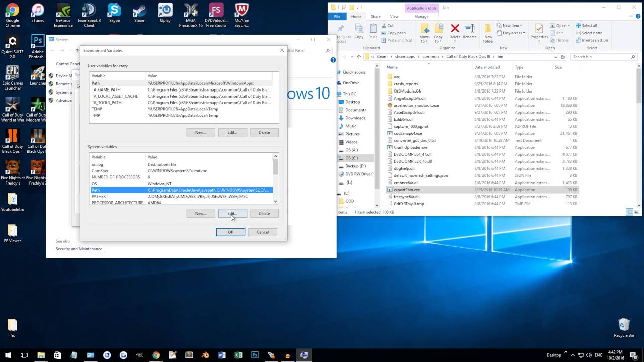Click the Photoshop taskbar icon
Viewport: 644px width, 362px height.
pos(255,355)
